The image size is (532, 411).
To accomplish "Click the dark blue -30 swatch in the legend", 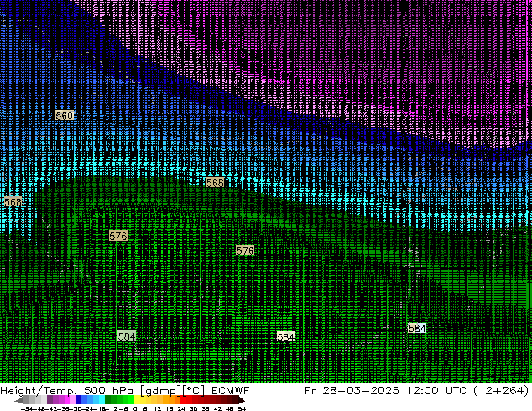I will coord(79,400).
